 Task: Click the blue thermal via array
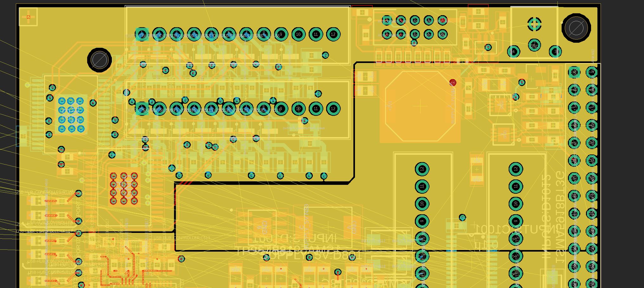[x=71, y=115]
